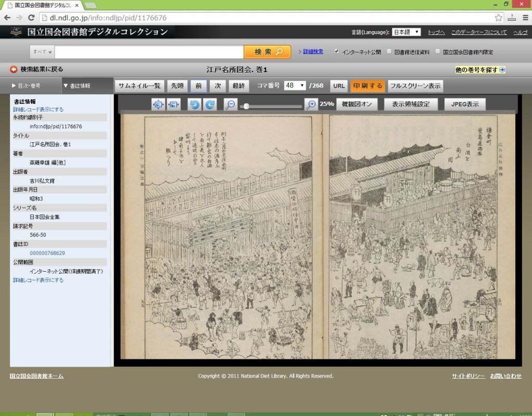Click the browser back arrow
The width and height of the screenshot is (532, 416).
coord(7,18)
